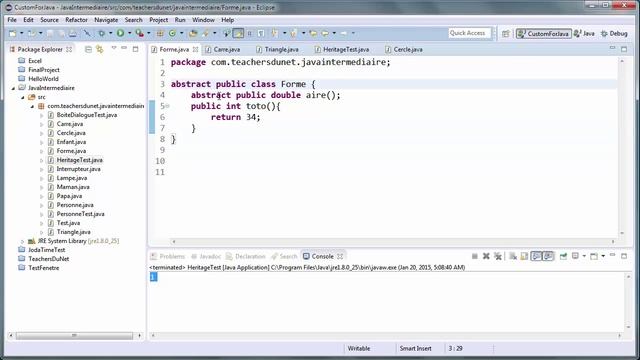The image size is (640, 360).
Task: Toggle Mark Occurrences in toolbar
Action: tap(238, 33)
